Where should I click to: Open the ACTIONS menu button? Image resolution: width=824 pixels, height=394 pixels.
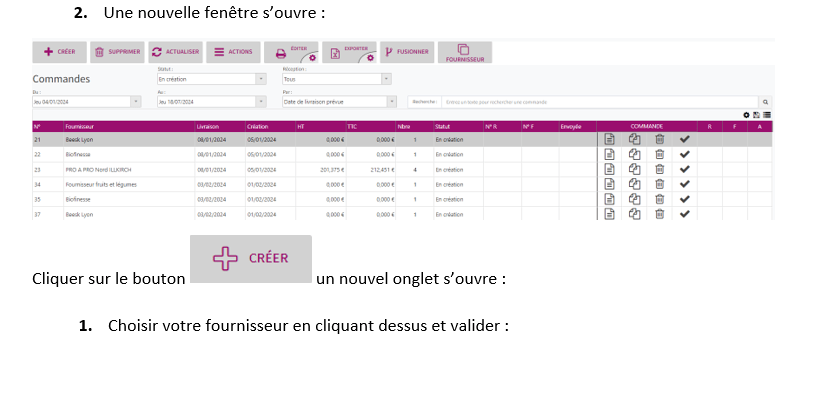(x=233, y=52)
